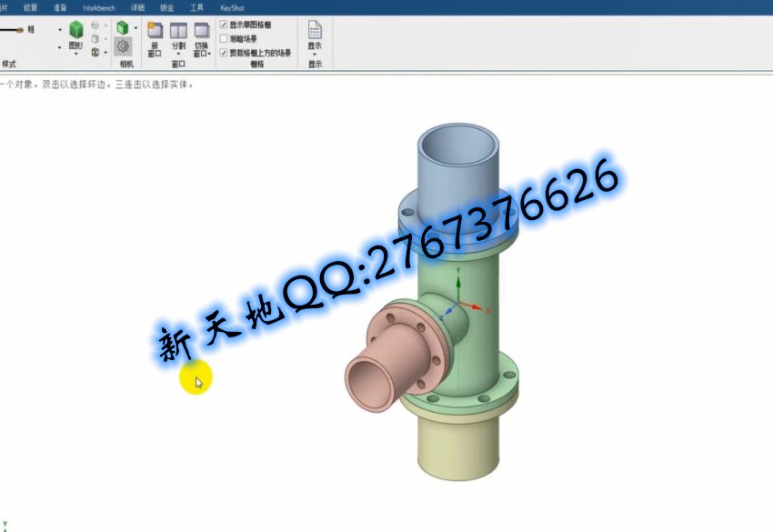Image resolution: width=773 pixels, height=532 pixels.
Task: Click the grey sphere style icon
Action: pos(95,25)
